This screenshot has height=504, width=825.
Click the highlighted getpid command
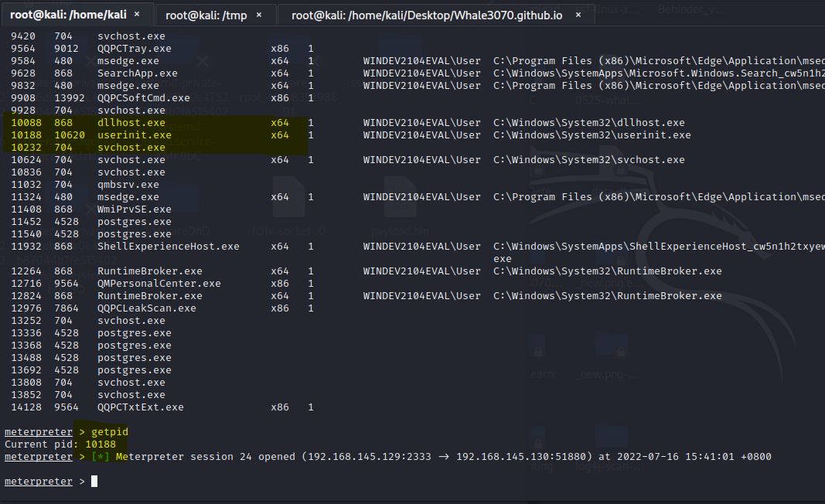[109, 432]
